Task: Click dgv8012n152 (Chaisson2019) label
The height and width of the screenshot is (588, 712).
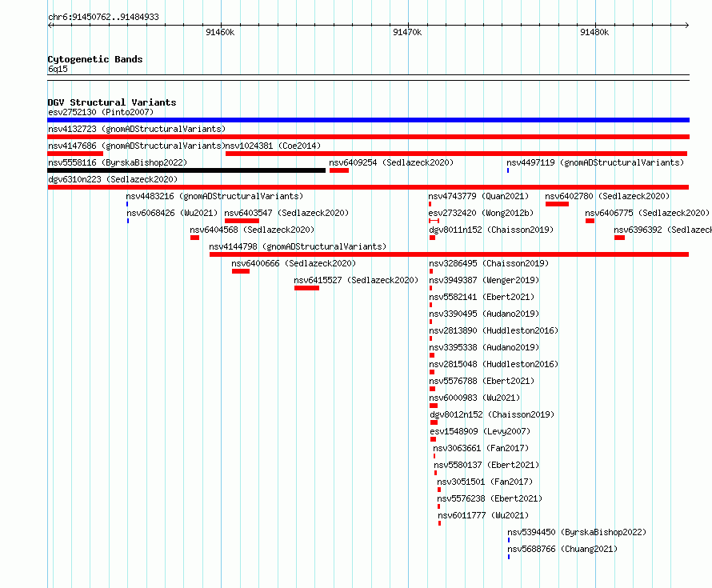Action: (x=492, y=414)
